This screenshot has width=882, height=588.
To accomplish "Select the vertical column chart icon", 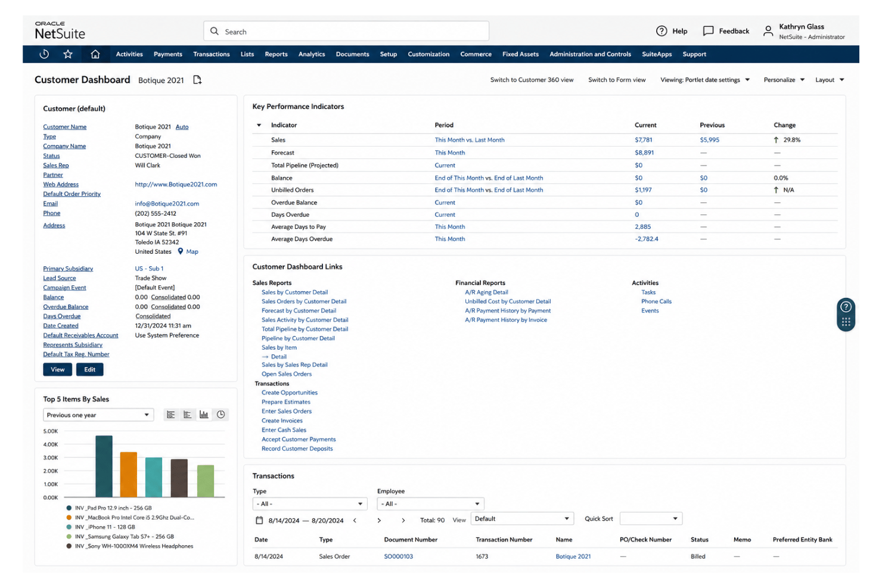I will click(204, 415).
